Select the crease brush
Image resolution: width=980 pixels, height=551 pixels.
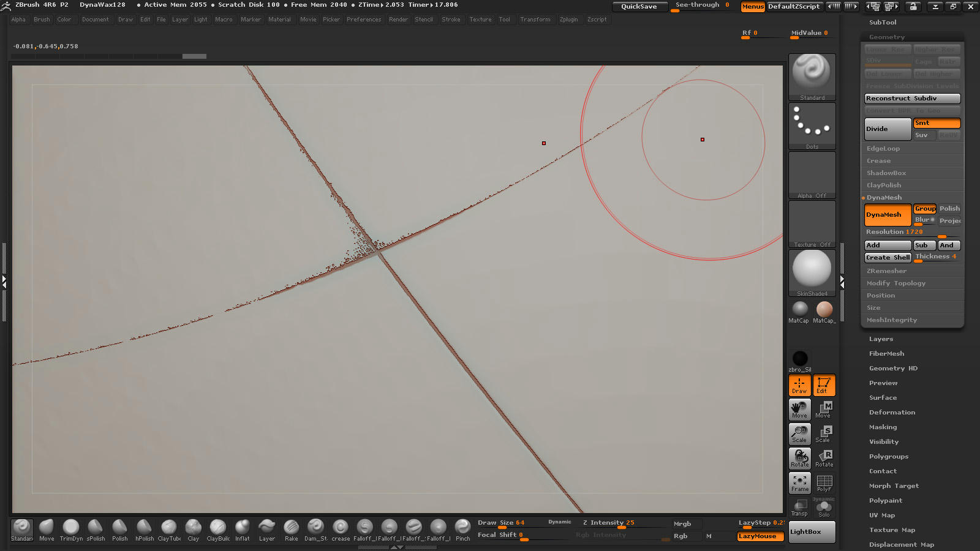[x=341, y=530]
